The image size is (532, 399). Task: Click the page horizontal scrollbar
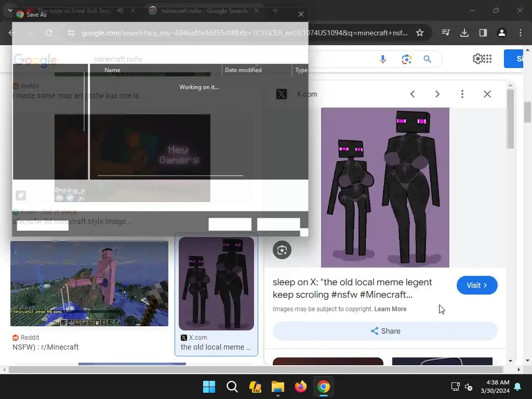pos(255,369)
